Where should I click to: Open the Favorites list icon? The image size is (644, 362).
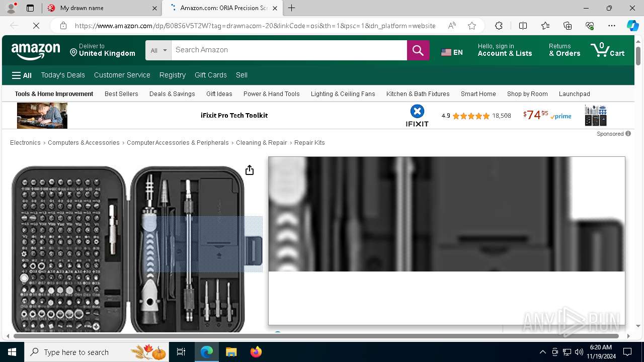click(545, 26)
